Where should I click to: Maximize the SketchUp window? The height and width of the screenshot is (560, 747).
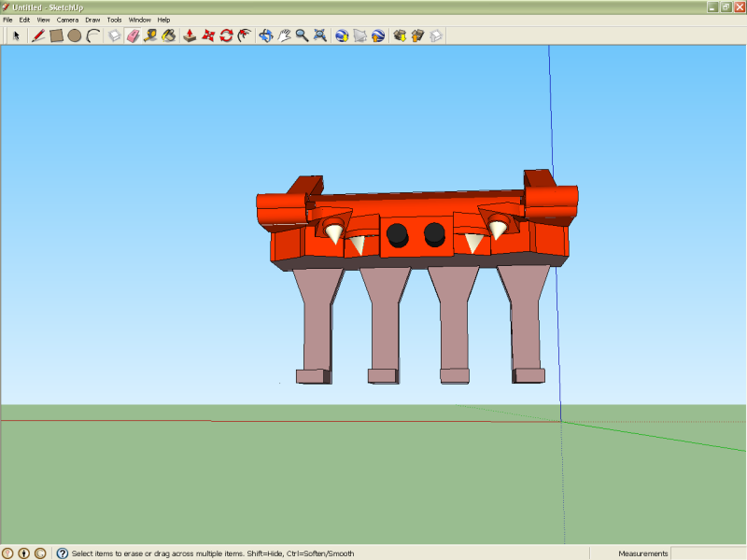726,7
